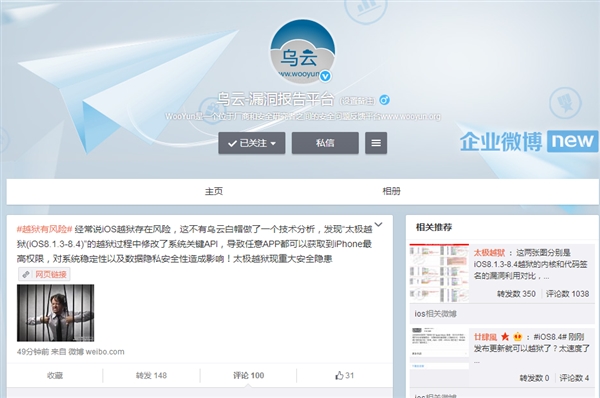Click the 企业微博 new banner
The image size is (600, 398).
tap(529, 141)
